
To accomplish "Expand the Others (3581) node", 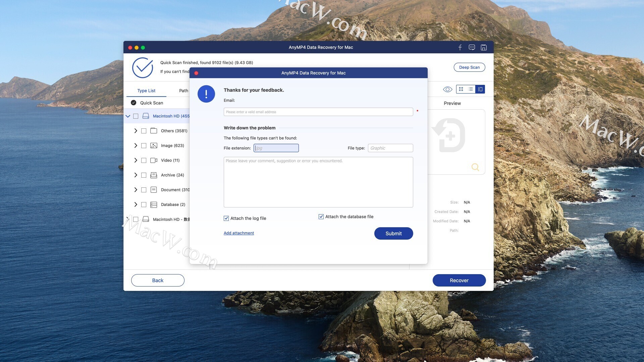I will 136,131.
